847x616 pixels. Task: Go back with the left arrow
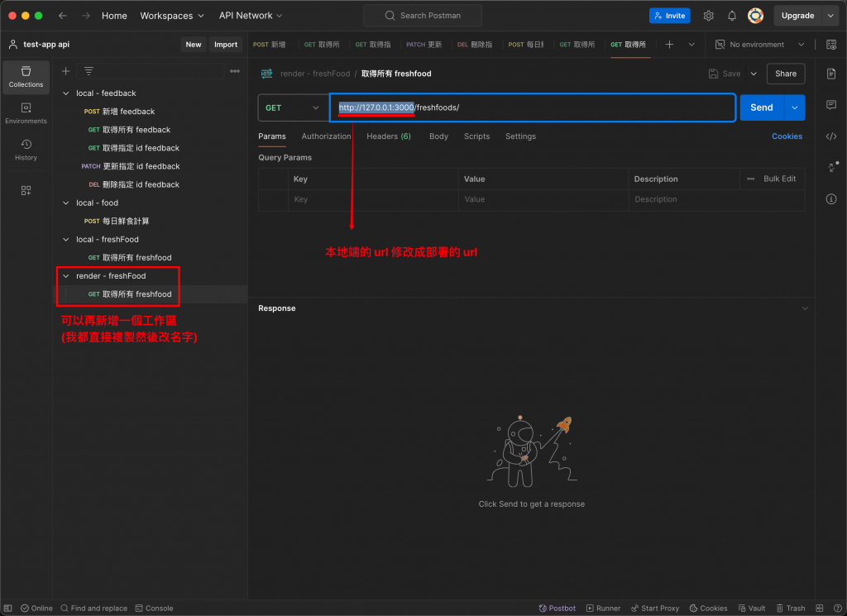(63, 16)
